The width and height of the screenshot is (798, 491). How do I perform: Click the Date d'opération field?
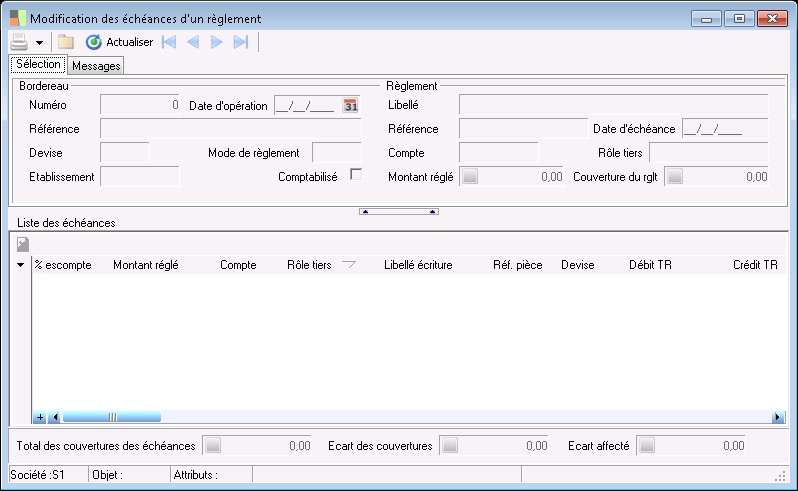tap(307, 106)
